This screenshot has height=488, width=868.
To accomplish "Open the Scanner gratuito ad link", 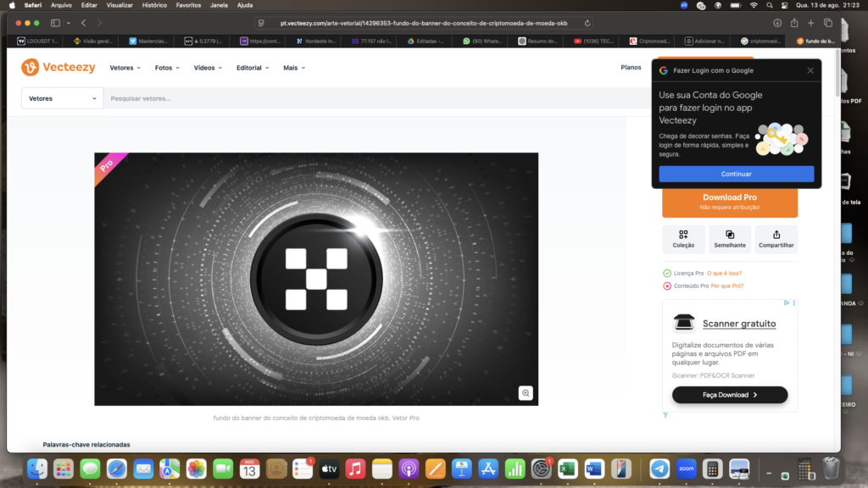I will 739,324.
